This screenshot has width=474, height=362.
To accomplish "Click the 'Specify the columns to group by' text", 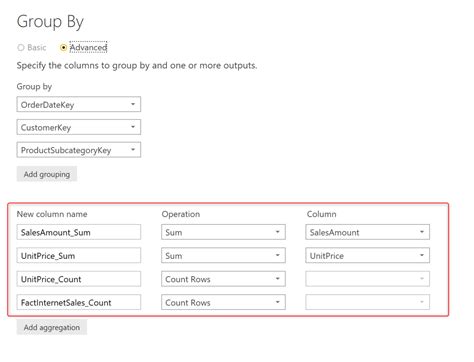I will point(137,65).
